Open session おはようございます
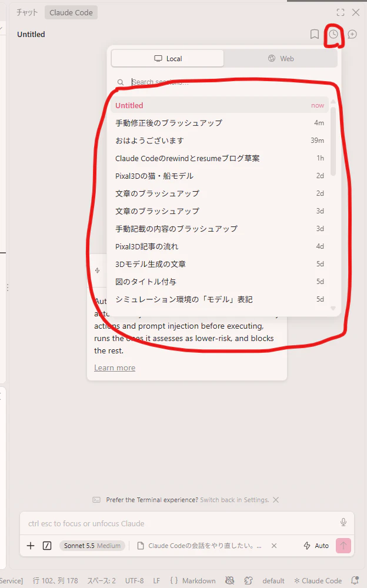 click(219, 141)
